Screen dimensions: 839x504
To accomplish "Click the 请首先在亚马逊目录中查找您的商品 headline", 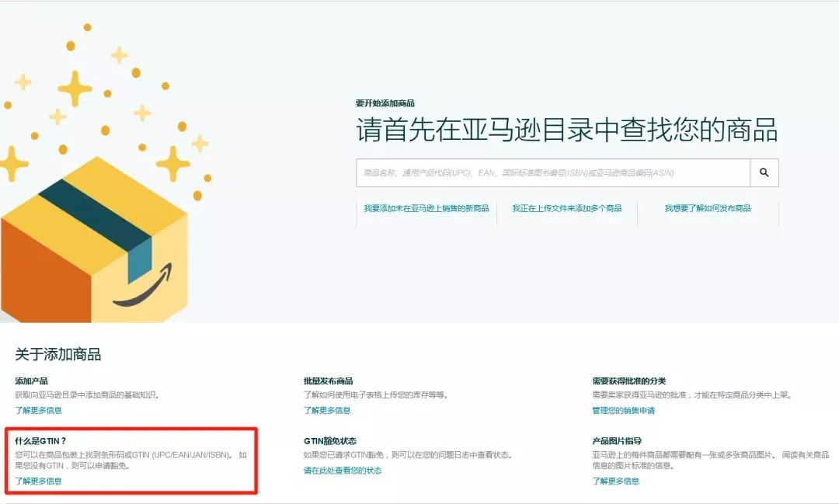I will [566, 130].
